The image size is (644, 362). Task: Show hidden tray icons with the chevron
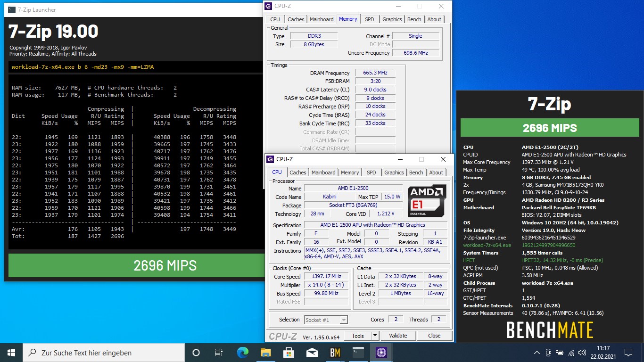tap(537, 353)
